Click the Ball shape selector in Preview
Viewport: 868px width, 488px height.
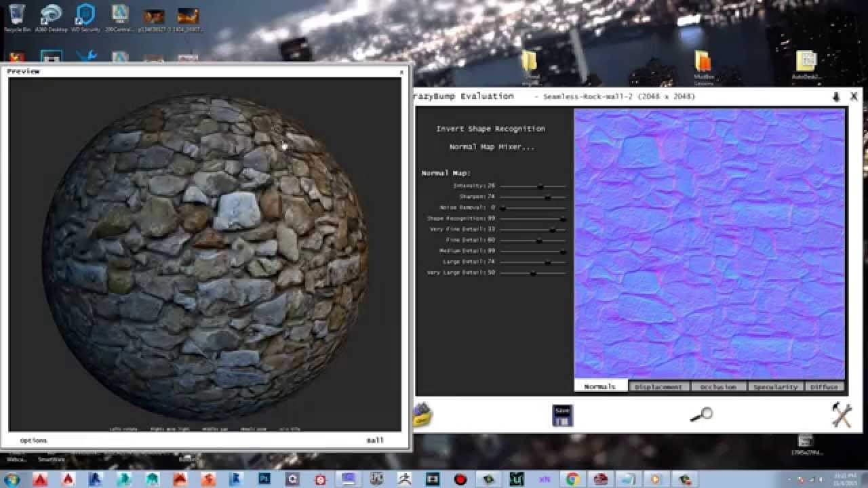pyautogui.click(x=375, y=441)
